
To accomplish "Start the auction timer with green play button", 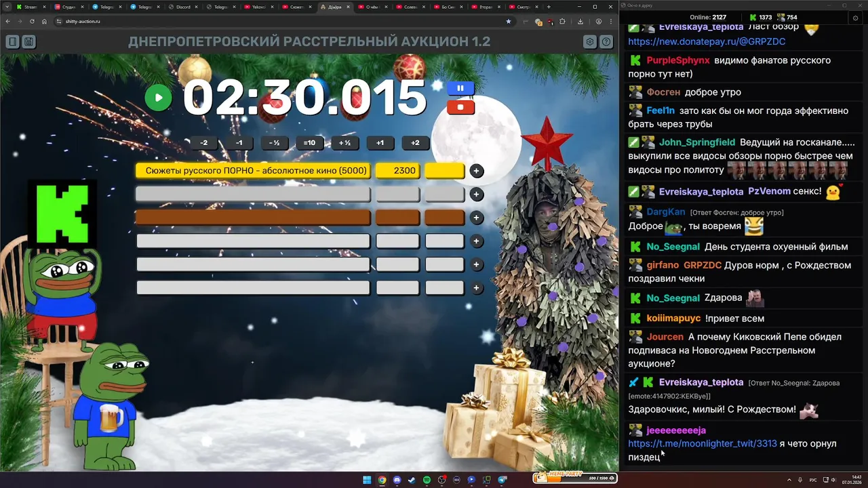I will [158, 98].
